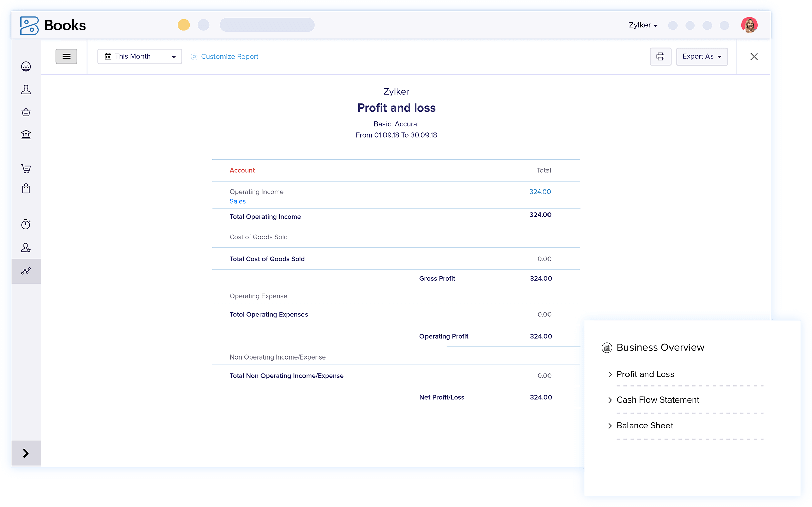This screenshot has width=812, height=507.
Task: Open the Export As dropdown menu
Action: pos(701,57)
